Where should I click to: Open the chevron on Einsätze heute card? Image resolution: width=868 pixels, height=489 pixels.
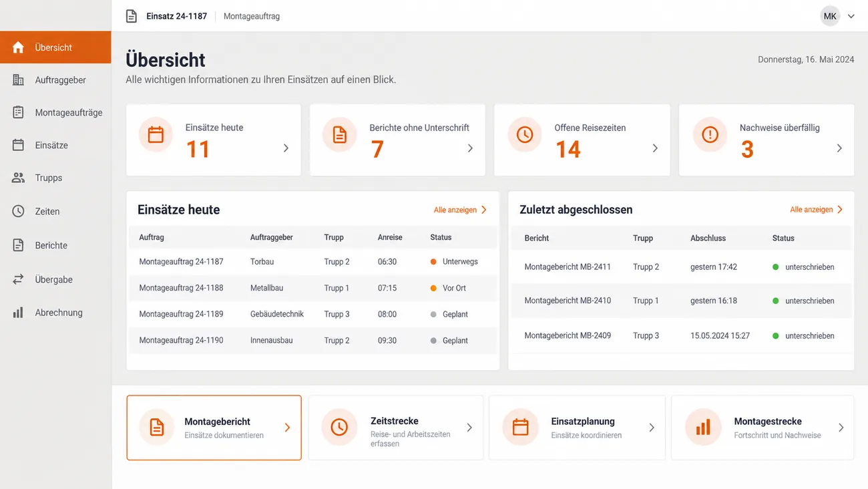point(286,148)
